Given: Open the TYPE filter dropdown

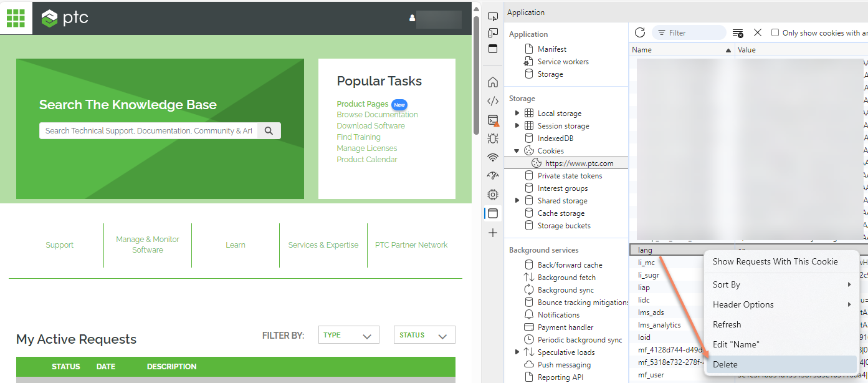Looking at the screenshot, I should (348, 334).
